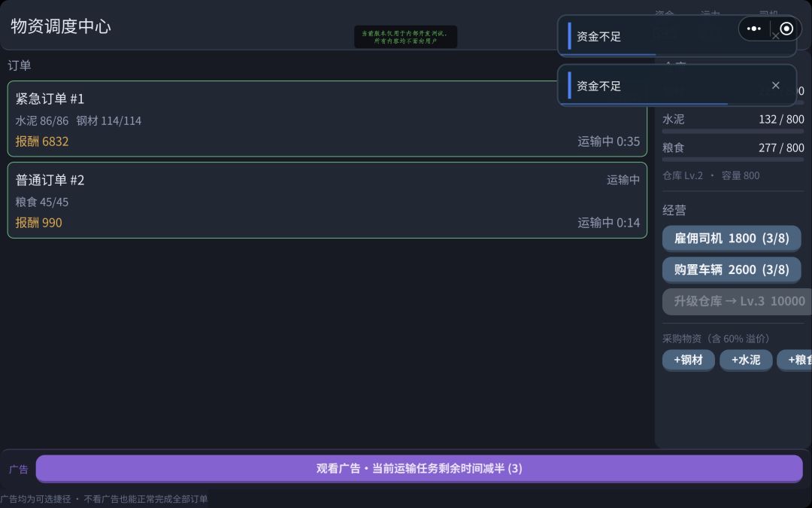Click the 购置车辆 2600 (3/8) button
Screen dimensions: 812x508
tap(732, 270)
